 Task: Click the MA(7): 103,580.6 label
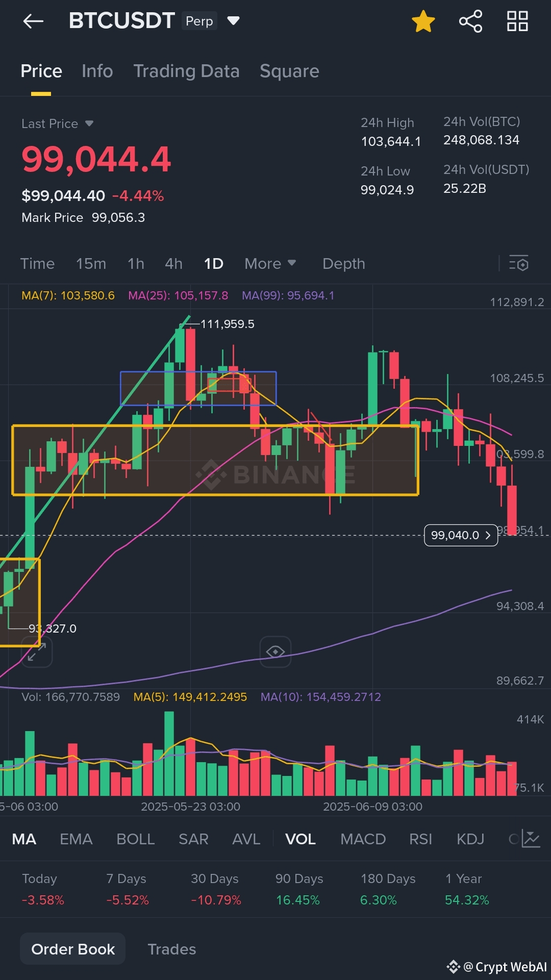(68, 295)
